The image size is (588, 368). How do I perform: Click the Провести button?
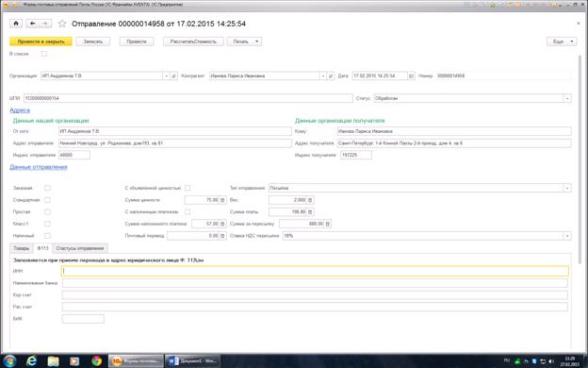(137, 42)
